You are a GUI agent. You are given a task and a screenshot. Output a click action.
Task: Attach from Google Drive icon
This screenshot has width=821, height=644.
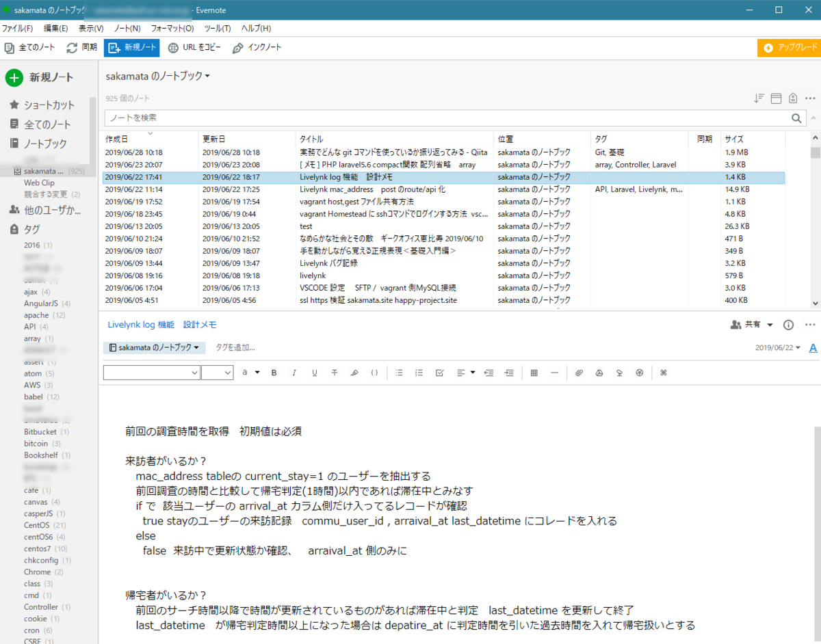[599, 373]
